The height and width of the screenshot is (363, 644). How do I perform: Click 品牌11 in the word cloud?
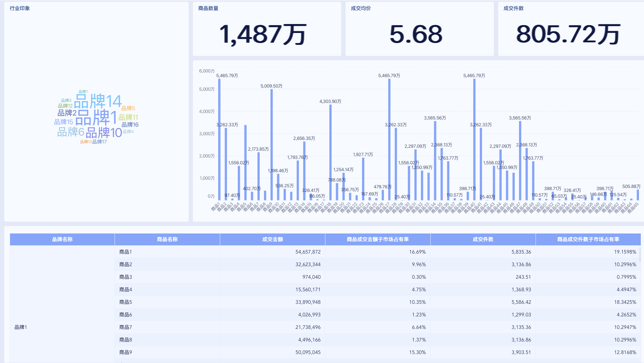[128, 117]
